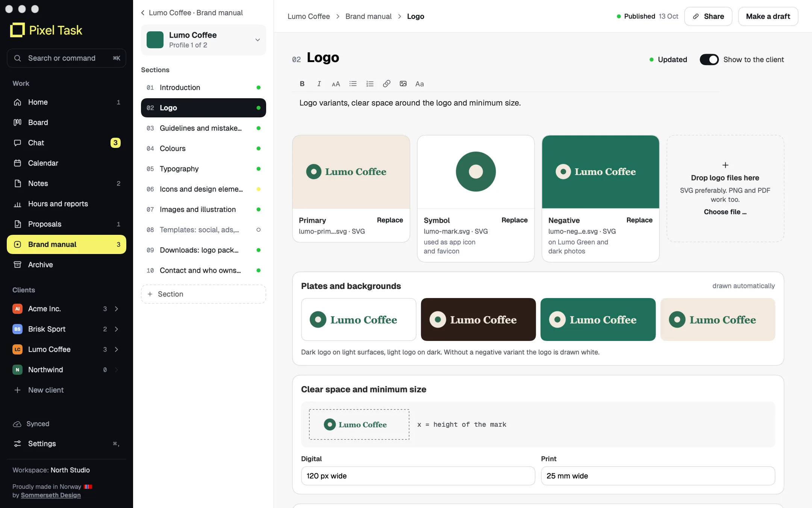Insert a bulleted list
Viewport: 812px width, 508px height.
353,84
